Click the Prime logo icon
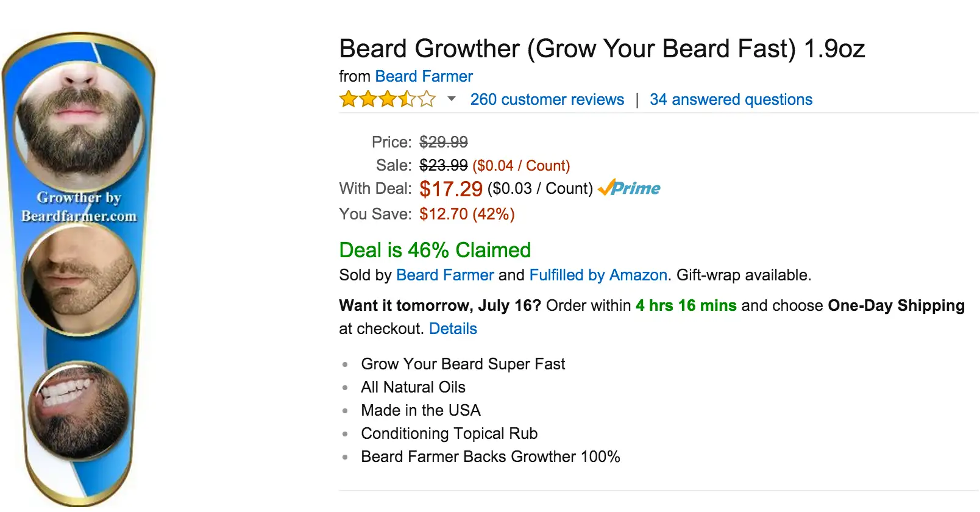This screenshot has height=512, width=980. tap(629, 188)
